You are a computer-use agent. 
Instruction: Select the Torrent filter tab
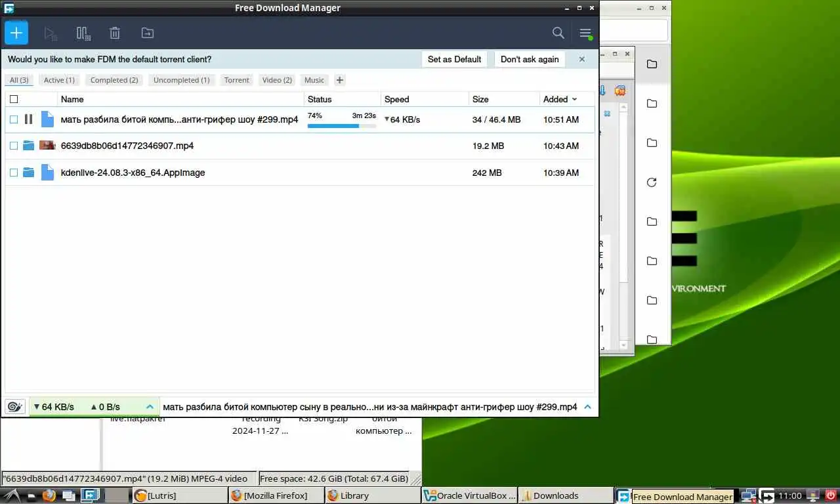click(236, 80)
